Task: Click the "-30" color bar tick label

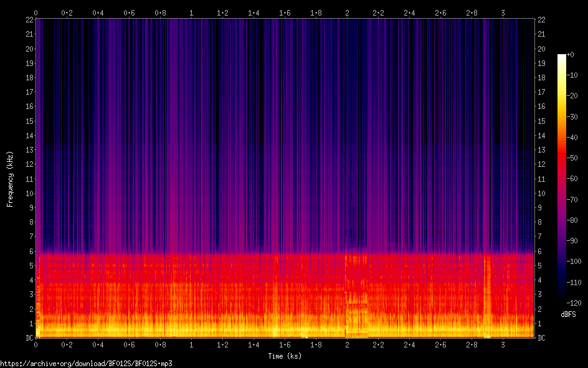Action: pos(572,117)
